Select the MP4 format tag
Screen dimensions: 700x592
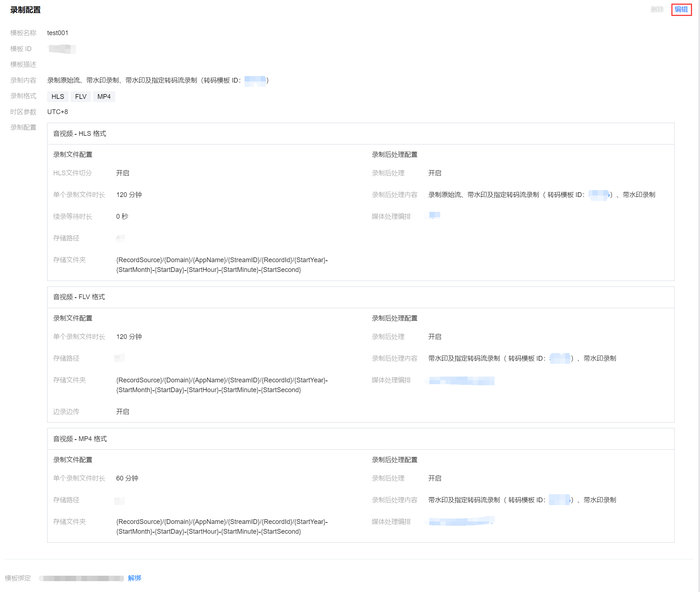(x=104, y=97)
